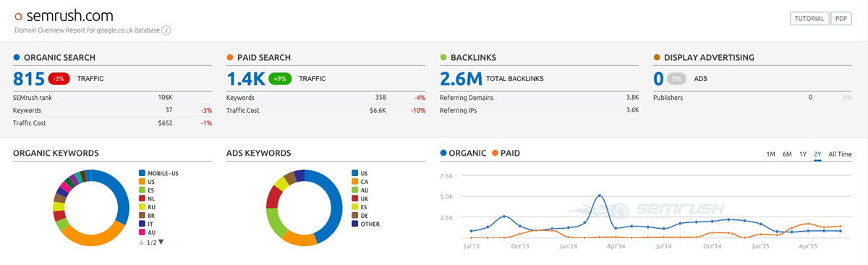Image resolution: width=868 pixels, height=265 pixels.
Task: Select the All Time range
Action: (x=840, y=154)
